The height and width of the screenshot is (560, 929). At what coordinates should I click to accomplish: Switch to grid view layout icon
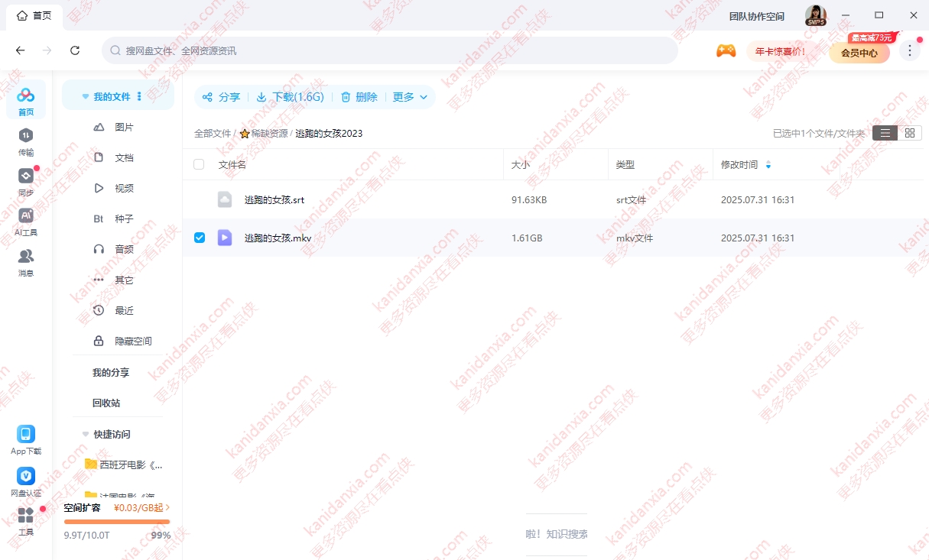tap(909, 133)
